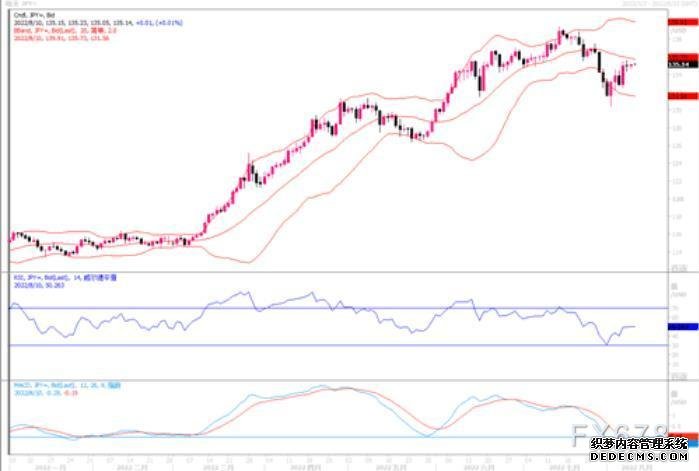
Task: Click the latest candlestick on the price chart
Action: pyautogui.click(x=632, y=64)
